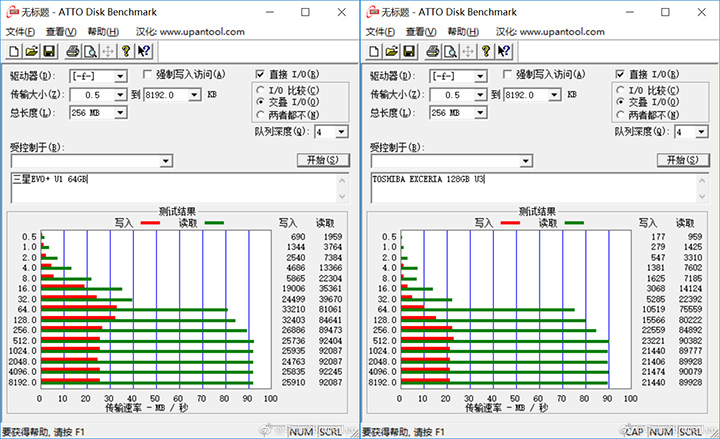
Task: Select I/O 比较 radio in right window
Action: pyautogui.click(x=620, y=90)
